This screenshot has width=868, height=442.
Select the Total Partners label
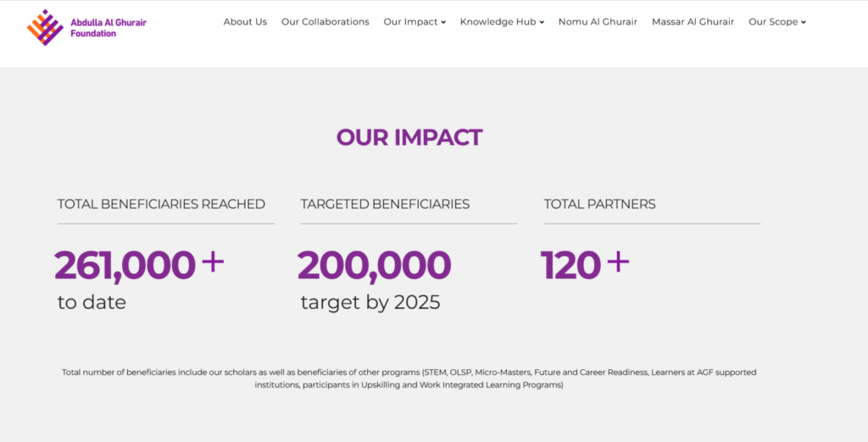point(599,204)
